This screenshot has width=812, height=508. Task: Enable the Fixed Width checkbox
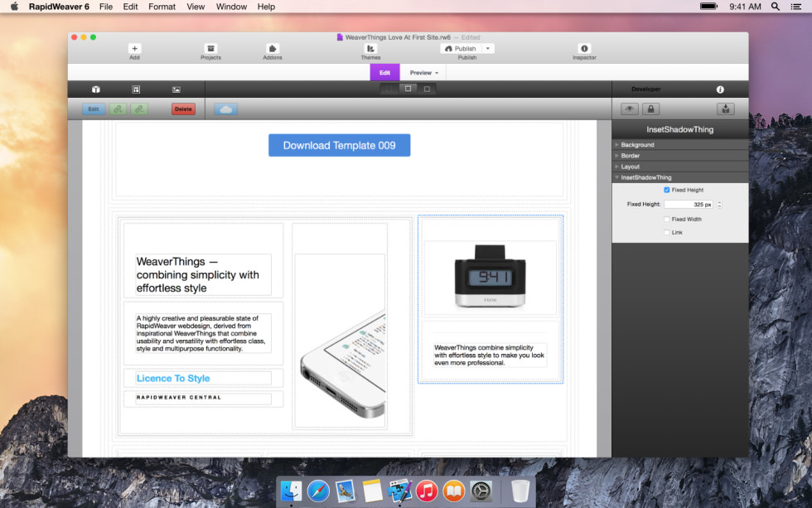(x=667, y=219)
